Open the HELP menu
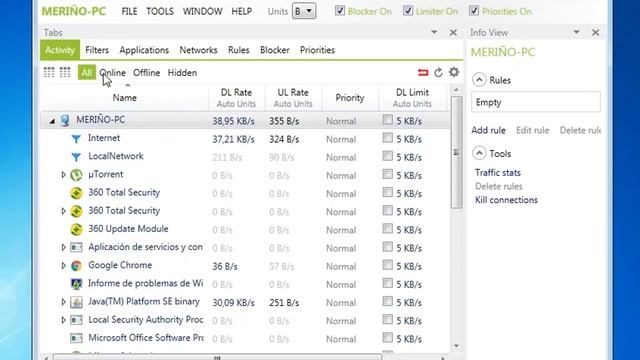The width and height of the screenshot is (640, 360). click(x=242, y=11)
